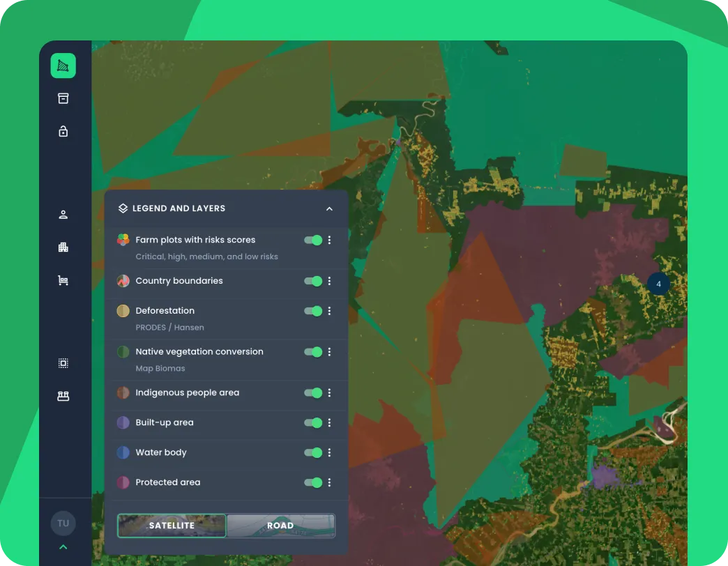Open options menu for Country boundaries
The width and height of the screenshot is (728, 566).
(x=330, y=281)
